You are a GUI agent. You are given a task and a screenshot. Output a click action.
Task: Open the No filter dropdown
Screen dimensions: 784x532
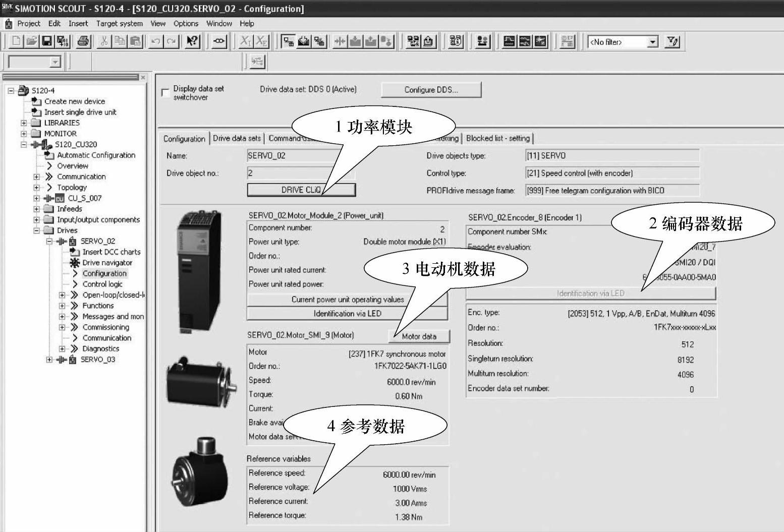click(x=653, y=42)
